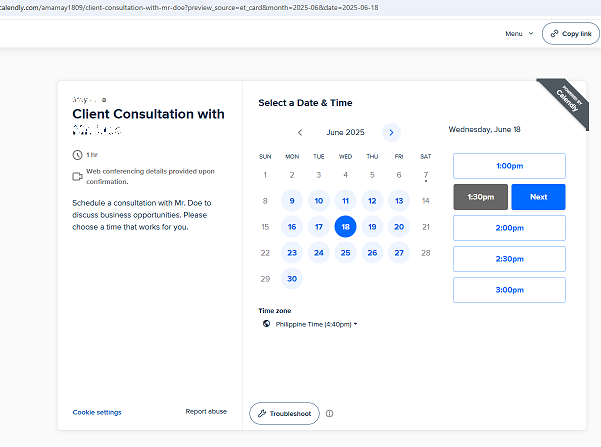Open the Powered by Calendly corner badge

565,100
